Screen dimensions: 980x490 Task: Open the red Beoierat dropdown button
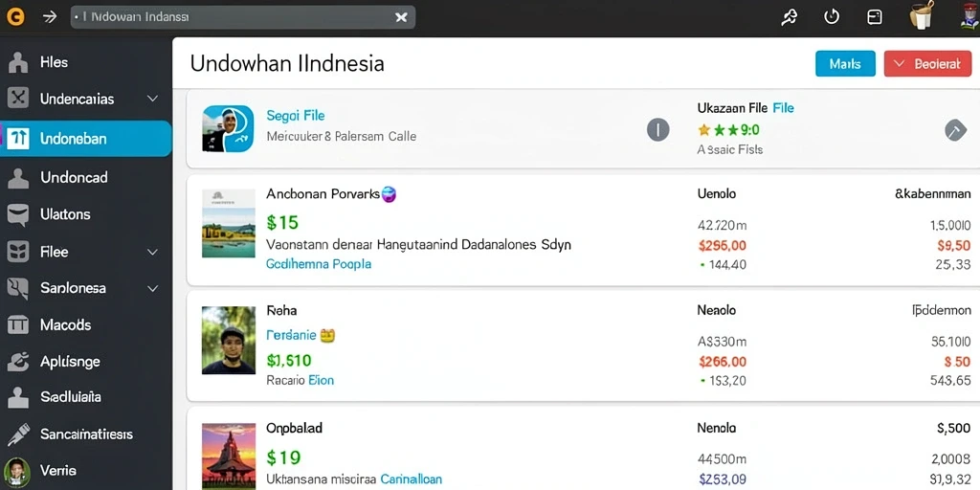pos(927,64)
